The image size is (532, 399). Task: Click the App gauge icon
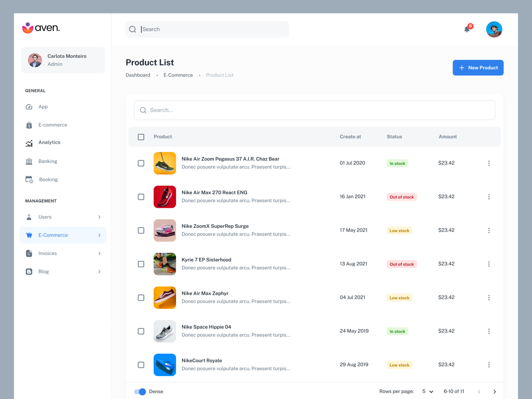(x=29, y=107)
